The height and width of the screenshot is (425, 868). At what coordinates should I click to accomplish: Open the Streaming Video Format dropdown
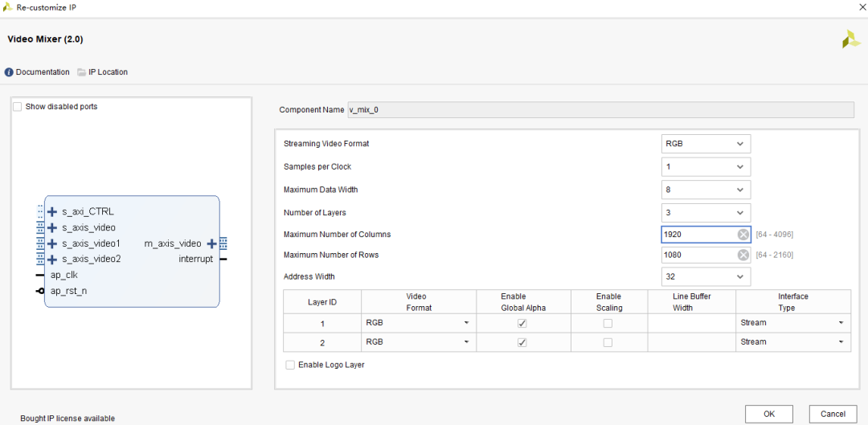[x=706, y=144]
